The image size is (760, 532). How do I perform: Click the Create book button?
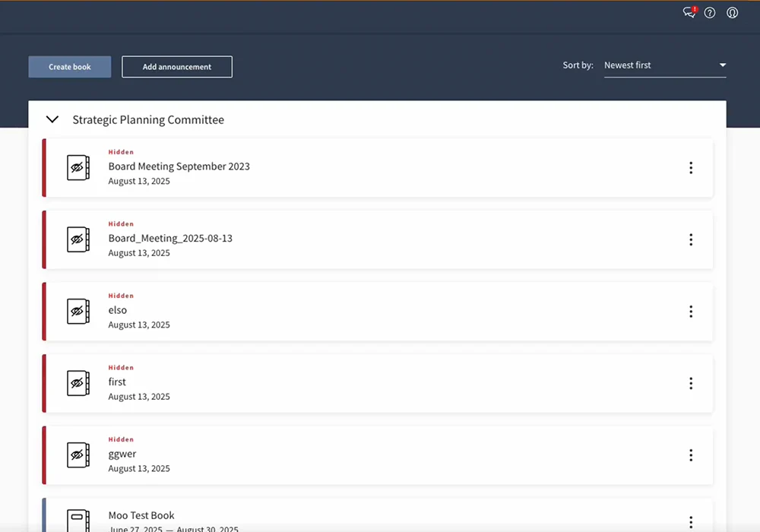click(x=69, y=66)
